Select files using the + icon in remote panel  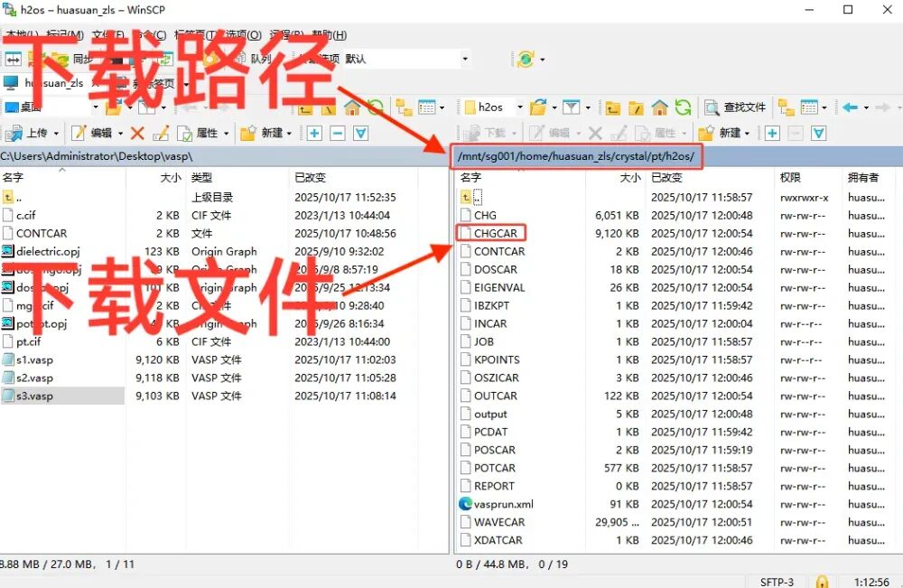point(772,133)
